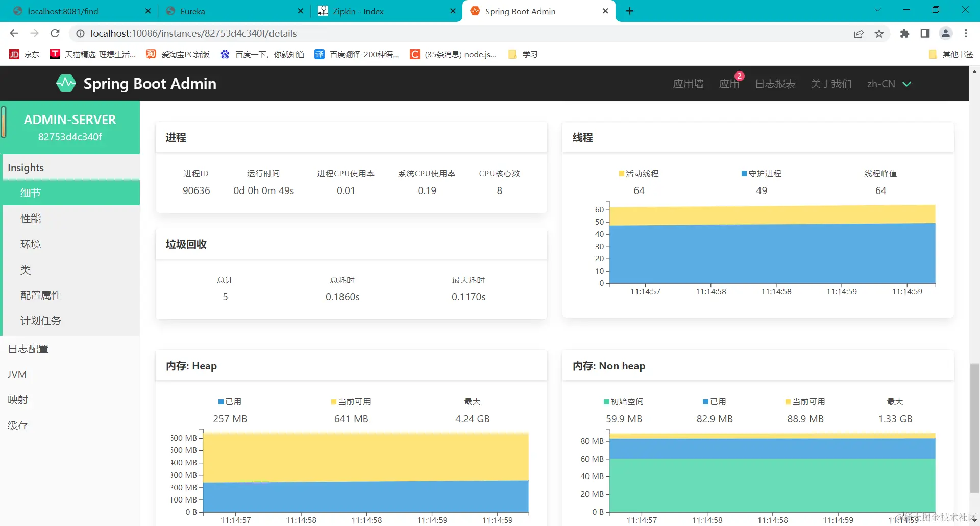Open the Chrome three-dot menu

(x=966, y=33)
